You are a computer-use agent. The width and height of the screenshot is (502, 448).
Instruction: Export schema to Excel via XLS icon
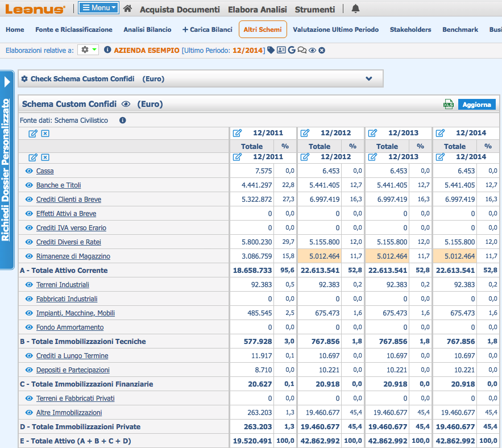point(449,104)
